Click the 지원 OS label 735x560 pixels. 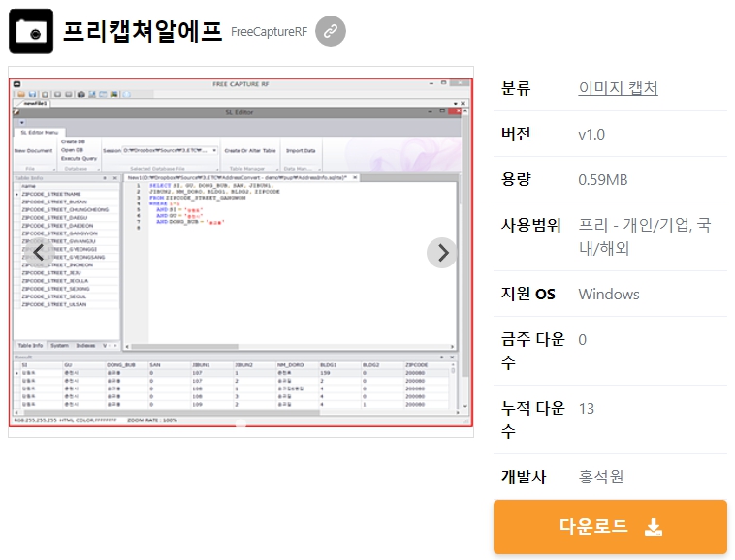point(527,294)
